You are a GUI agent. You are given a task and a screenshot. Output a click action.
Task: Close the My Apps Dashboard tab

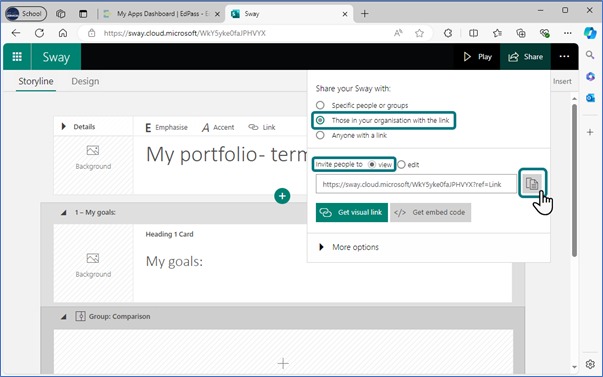pyautogui.click(x=217, y=14)
